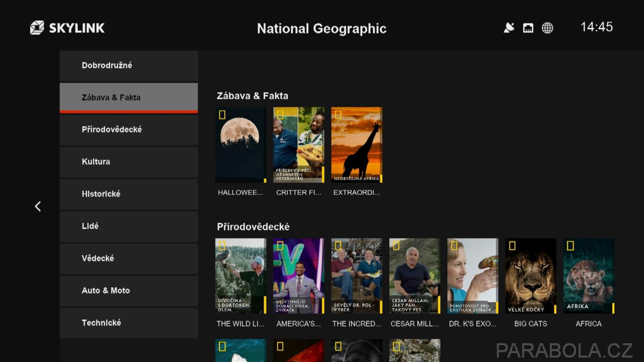Click the HALLOWEE... title text
644x362 pixels.
click(x=241, y=193)
